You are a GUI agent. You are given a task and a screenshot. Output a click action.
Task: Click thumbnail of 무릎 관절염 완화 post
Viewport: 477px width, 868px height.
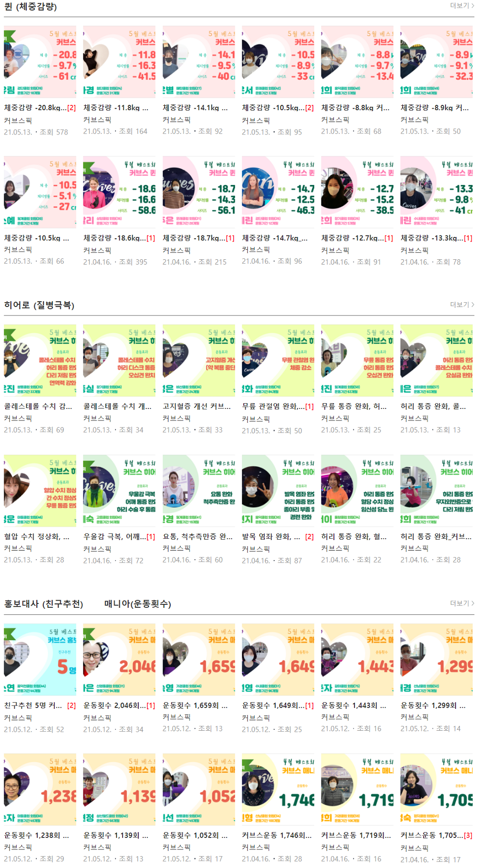coord(278,361)
